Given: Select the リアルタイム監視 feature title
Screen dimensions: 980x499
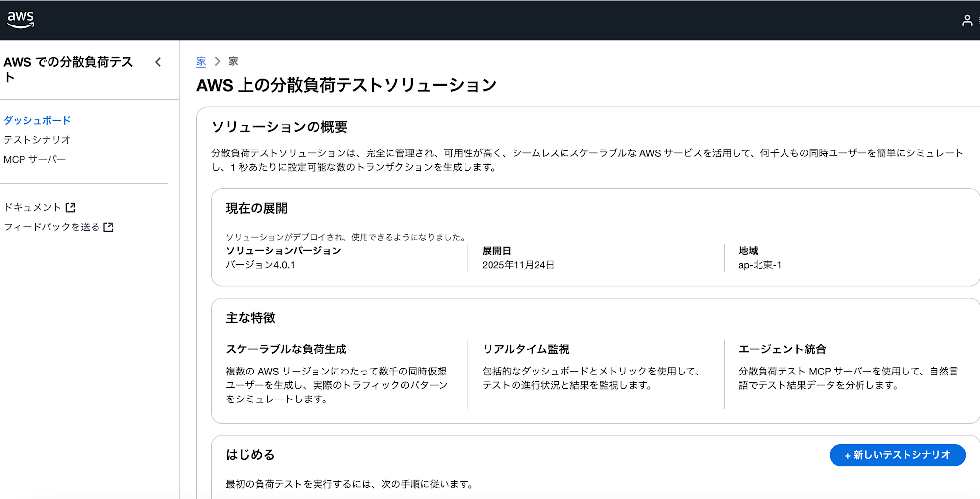Looking at the screenshot, I should [x=526, y=349].
